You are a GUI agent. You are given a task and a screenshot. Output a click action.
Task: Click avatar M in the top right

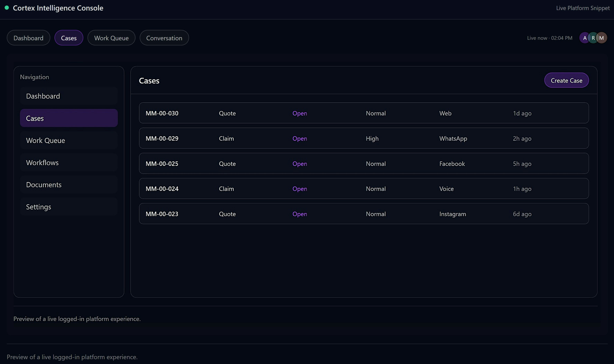602,38
